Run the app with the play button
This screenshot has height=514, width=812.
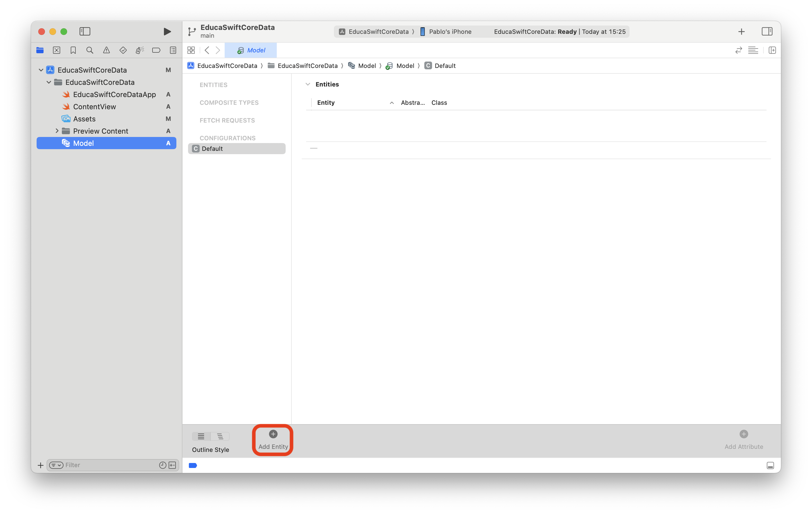(x=167, y=31)
